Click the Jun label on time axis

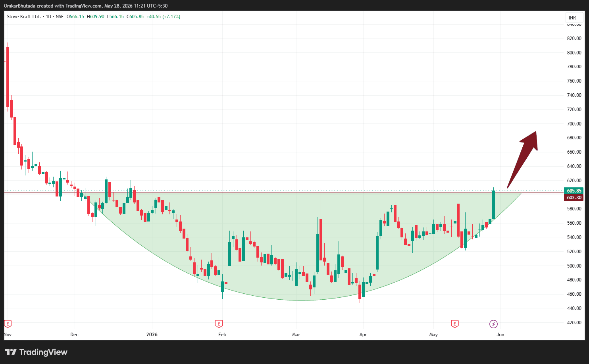pyautogui.click(x=500, y=335)
